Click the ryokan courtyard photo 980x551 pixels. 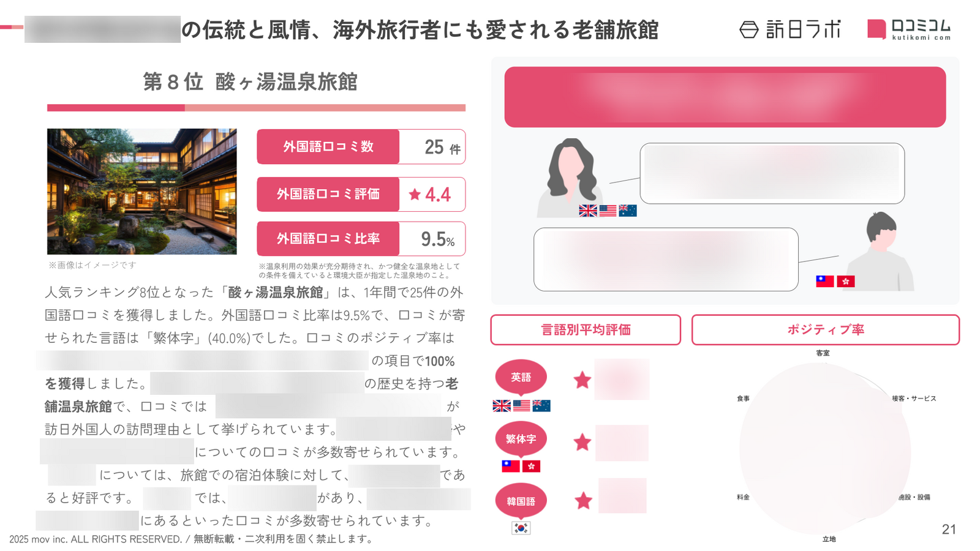(x=142, y=192)
